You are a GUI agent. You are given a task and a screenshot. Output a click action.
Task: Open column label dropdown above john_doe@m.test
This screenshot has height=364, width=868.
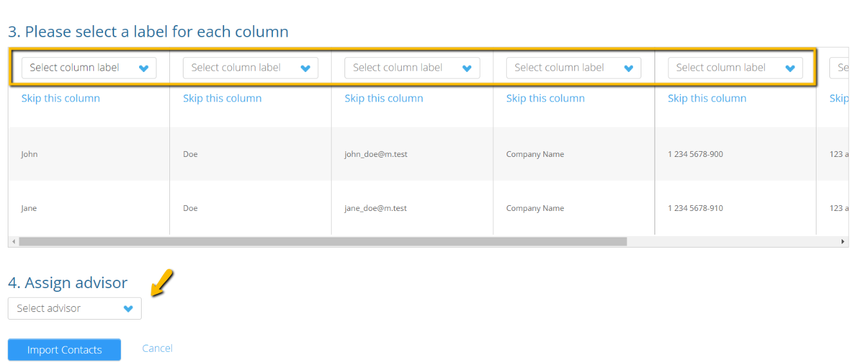[x=412, y=68]
